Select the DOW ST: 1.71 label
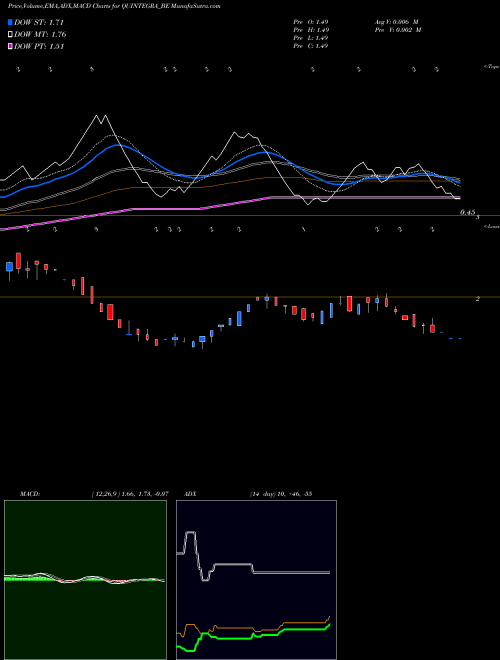This screenshot has height=660, width=500. pos(39,22)
